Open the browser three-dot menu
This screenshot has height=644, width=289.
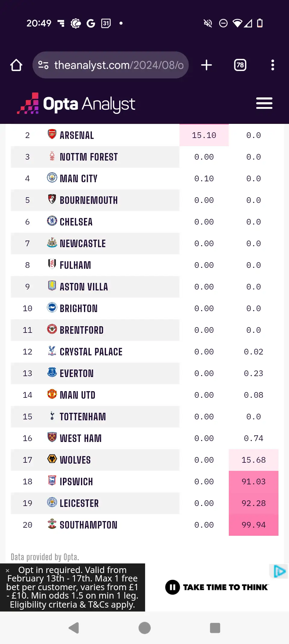pyautogui.click(x=272, y=65)
